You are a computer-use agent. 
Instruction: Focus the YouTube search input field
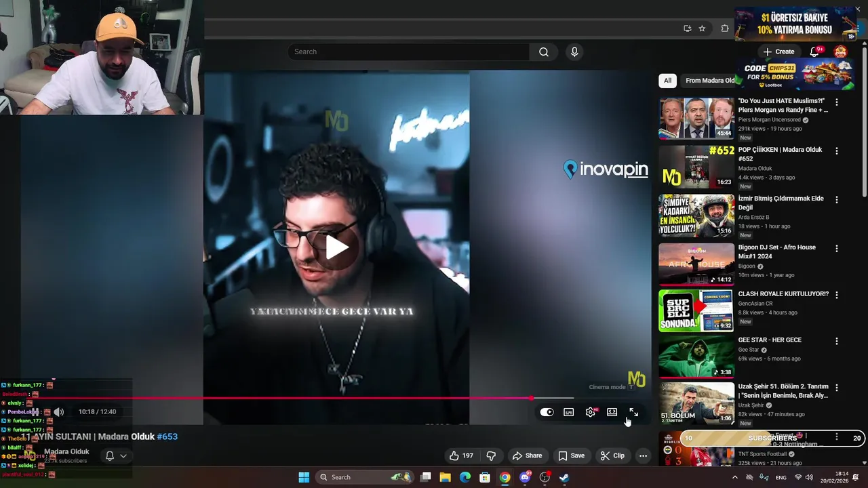(x=409, y=52)
